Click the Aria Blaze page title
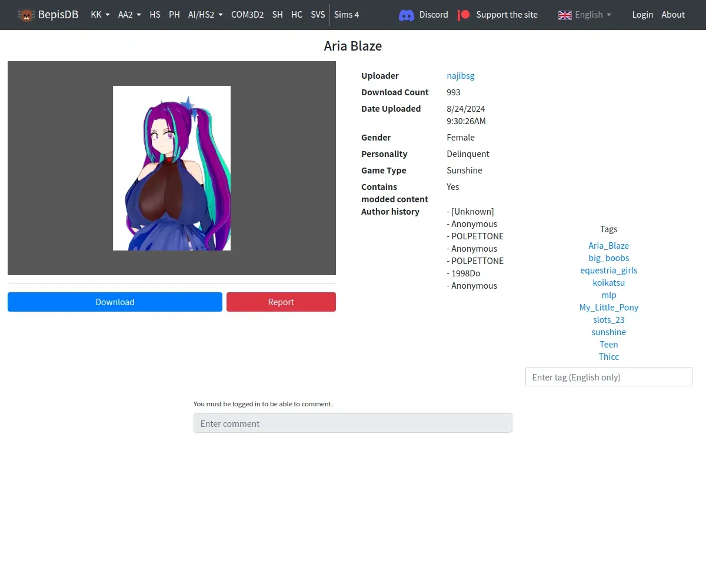Screen dimensions: 706x588 (x=353, y=46)
